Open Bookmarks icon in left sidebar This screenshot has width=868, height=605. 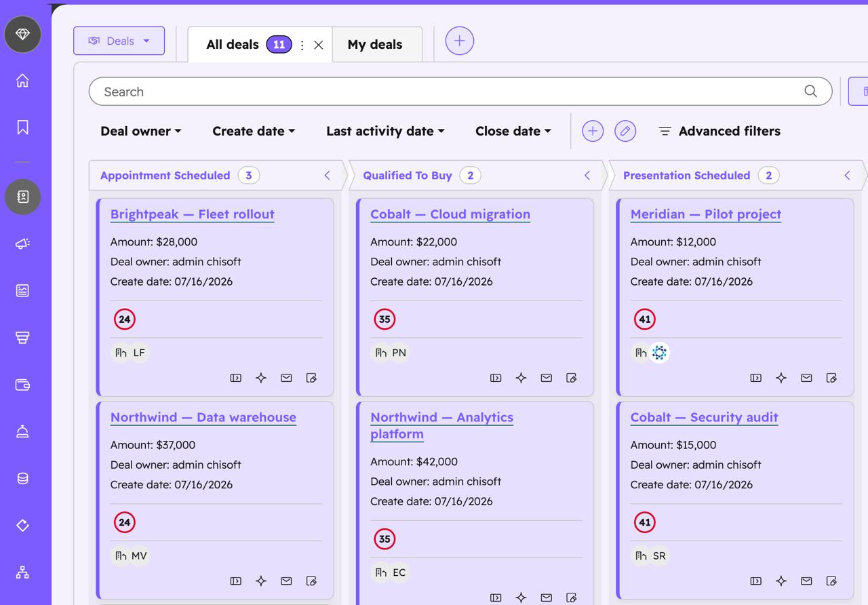[22, 128]
